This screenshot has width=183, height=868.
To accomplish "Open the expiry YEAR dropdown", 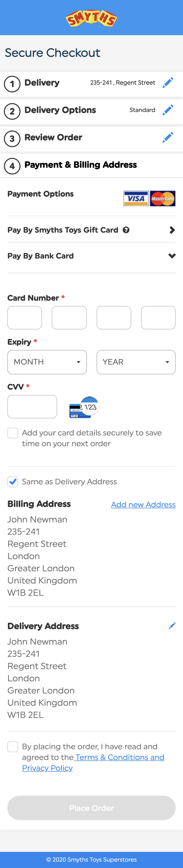I will pyautogui.click(x=136, y=362).
